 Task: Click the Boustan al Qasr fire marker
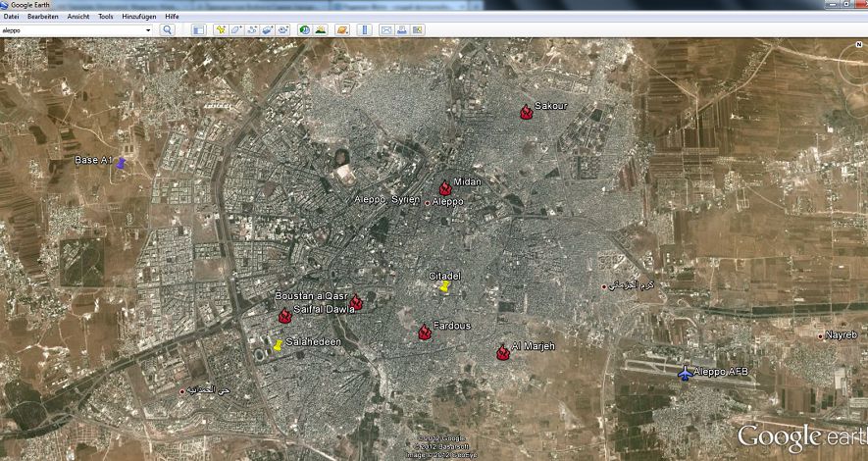point(356,303)
